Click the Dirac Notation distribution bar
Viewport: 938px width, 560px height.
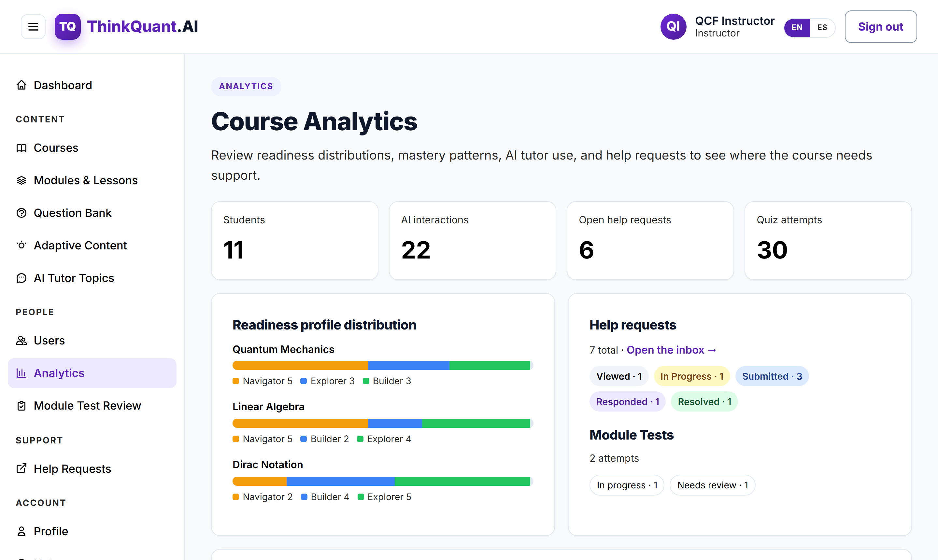[x=383, y=481]
